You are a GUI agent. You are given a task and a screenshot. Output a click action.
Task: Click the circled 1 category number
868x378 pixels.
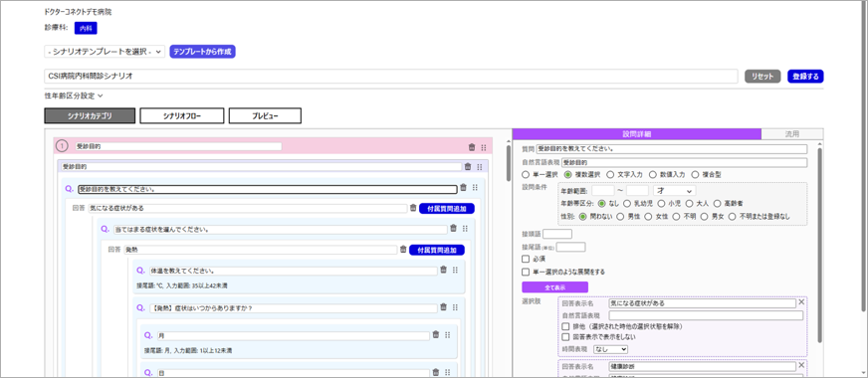63,146
